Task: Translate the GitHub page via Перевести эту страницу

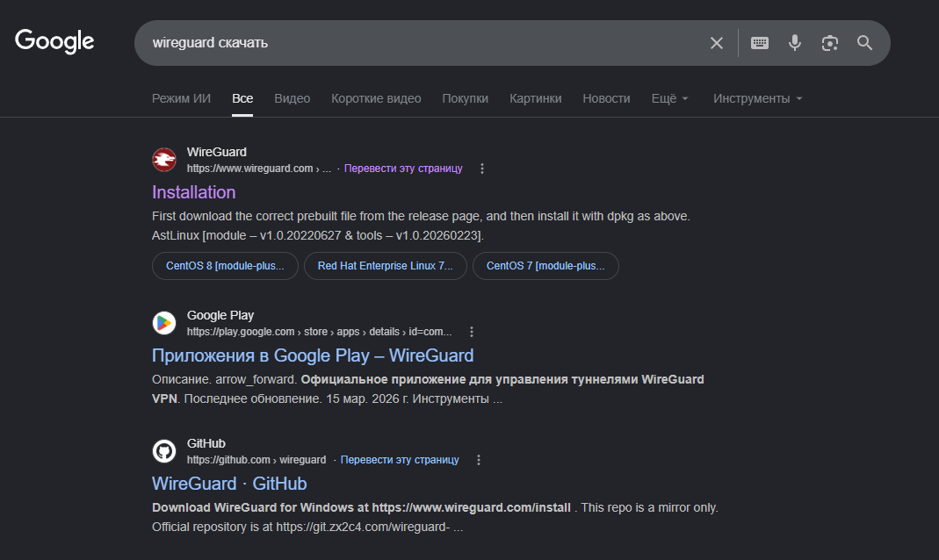Action: 400,460
